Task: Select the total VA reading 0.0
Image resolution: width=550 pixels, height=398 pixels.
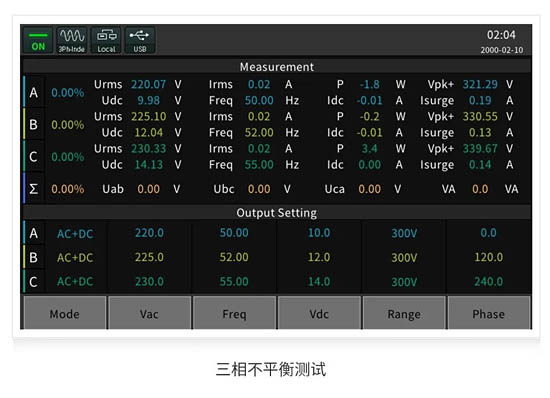Action: coord(480,189)
